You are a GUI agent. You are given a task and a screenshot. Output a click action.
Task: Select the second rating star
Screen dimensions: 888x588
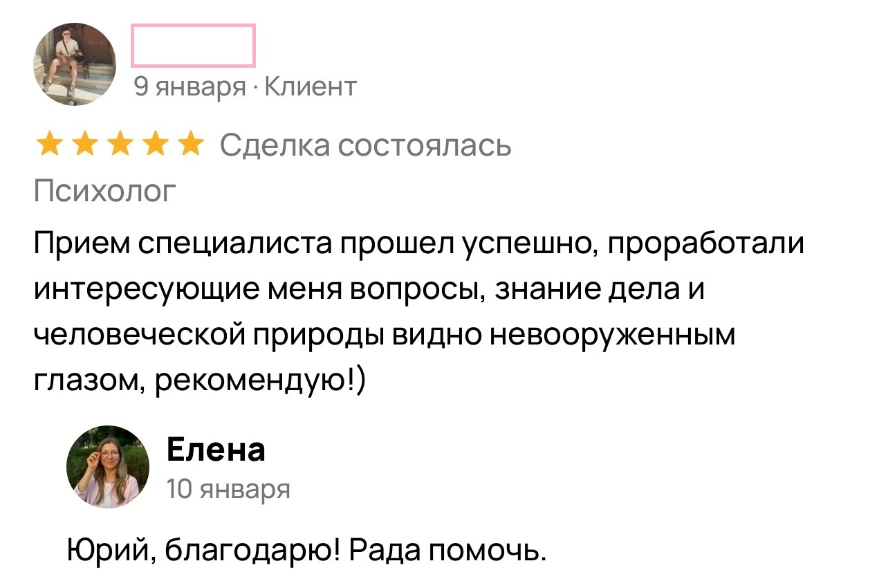click(x=83, y=146)
